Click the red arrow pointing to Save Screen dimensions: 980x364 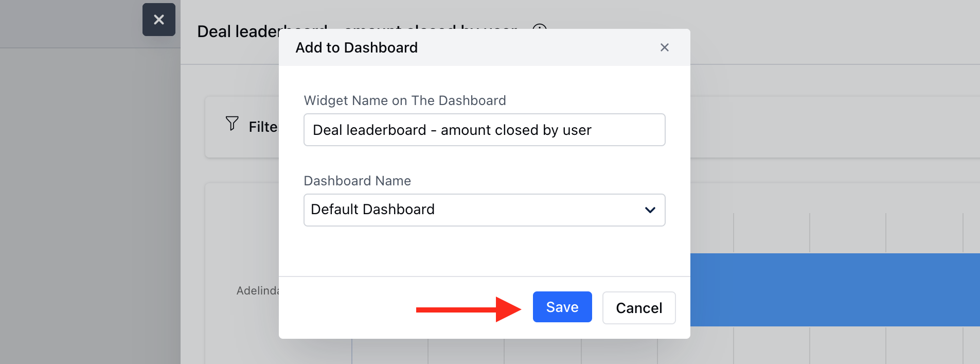pos(469,309)
